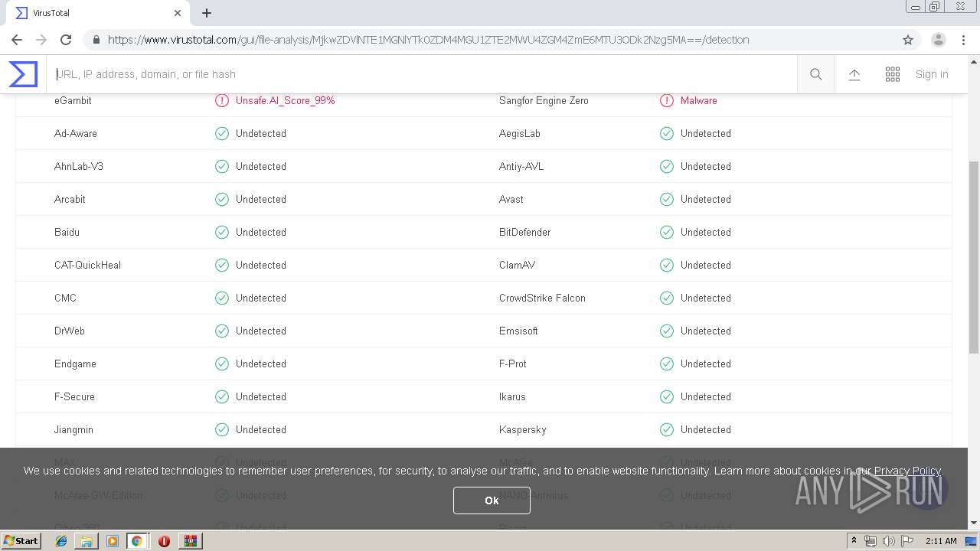Screen dimensions: 980x551
Task: Open the apps grid icon
Action: [893, 74]
